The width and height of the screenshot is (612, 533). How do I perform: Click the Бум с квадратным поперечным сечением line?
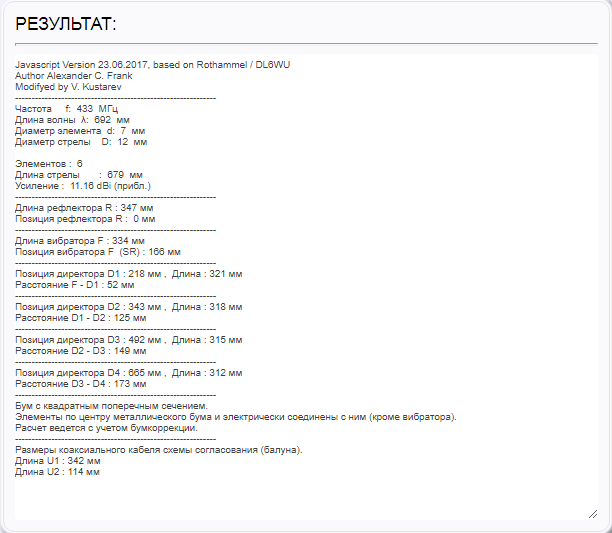pos(111,405)
